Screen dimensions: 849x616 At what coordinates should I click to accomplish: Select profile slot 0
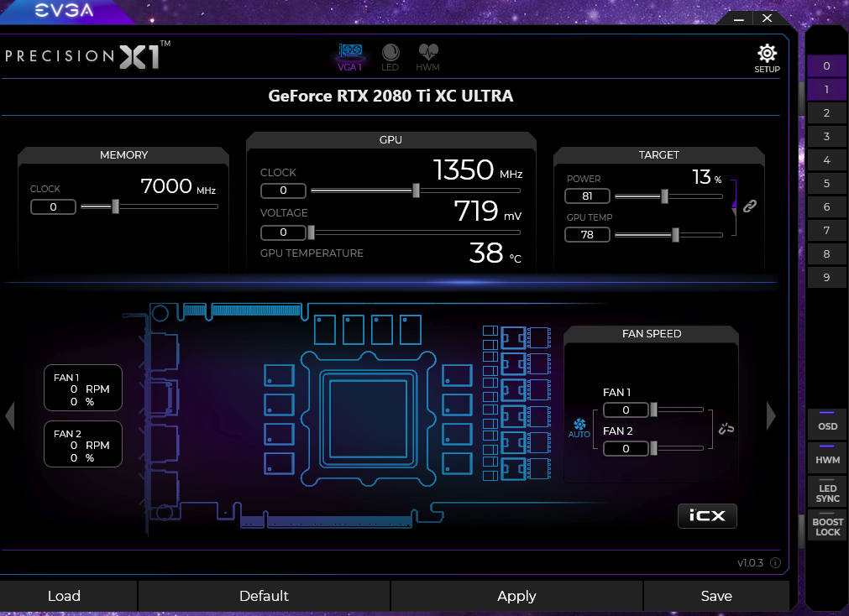827,65
